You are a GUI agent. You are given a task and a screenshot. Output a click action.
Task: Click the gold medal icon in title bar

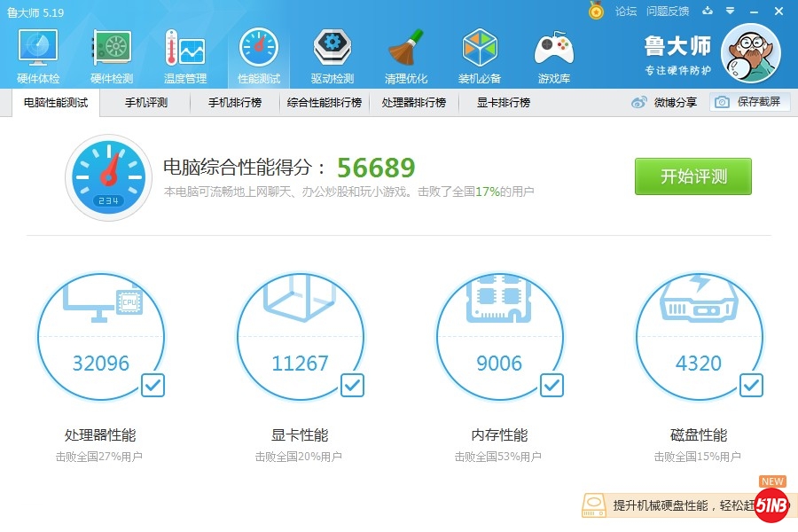pyautogui.click(x=597, y=12)
